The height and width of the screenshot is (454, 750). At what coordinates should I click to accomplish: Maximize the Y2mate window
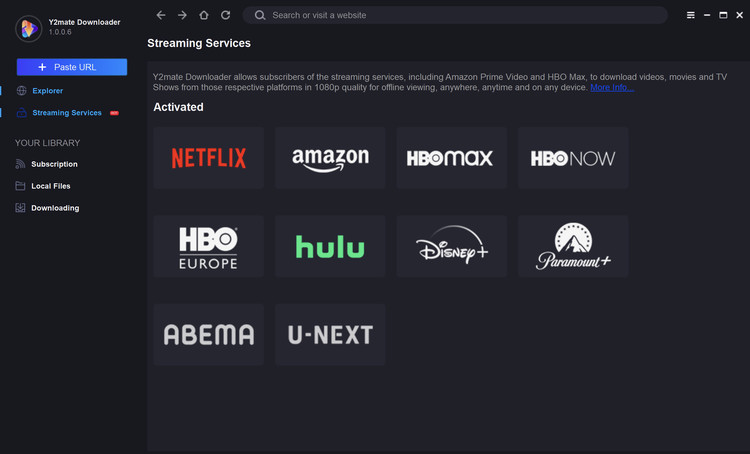(x=723, y=15)
